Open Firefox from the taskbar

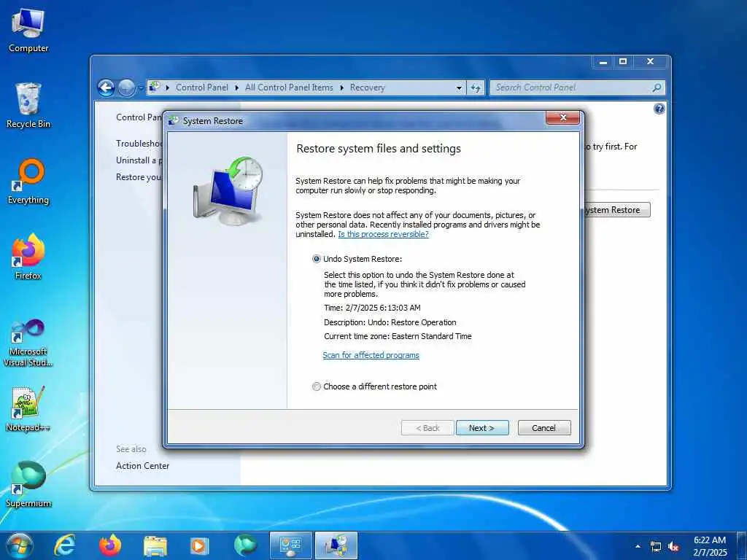[110, 545]
